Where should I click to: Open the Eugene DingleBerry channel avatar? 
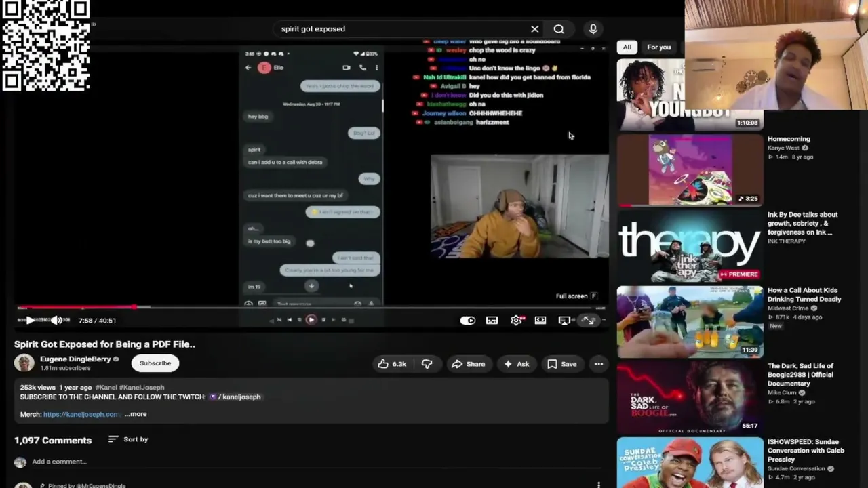click(x=24, y=363)
